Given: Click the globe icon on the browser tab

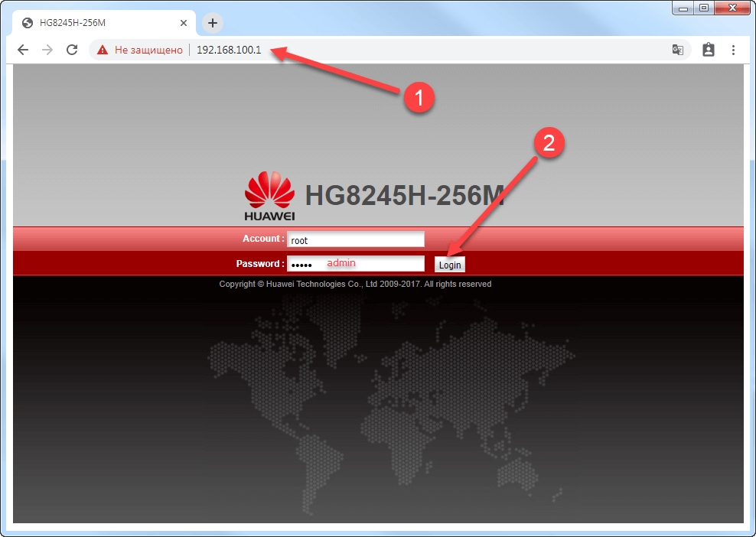Looking at the screenshot, I should click(x=26, y=23).
